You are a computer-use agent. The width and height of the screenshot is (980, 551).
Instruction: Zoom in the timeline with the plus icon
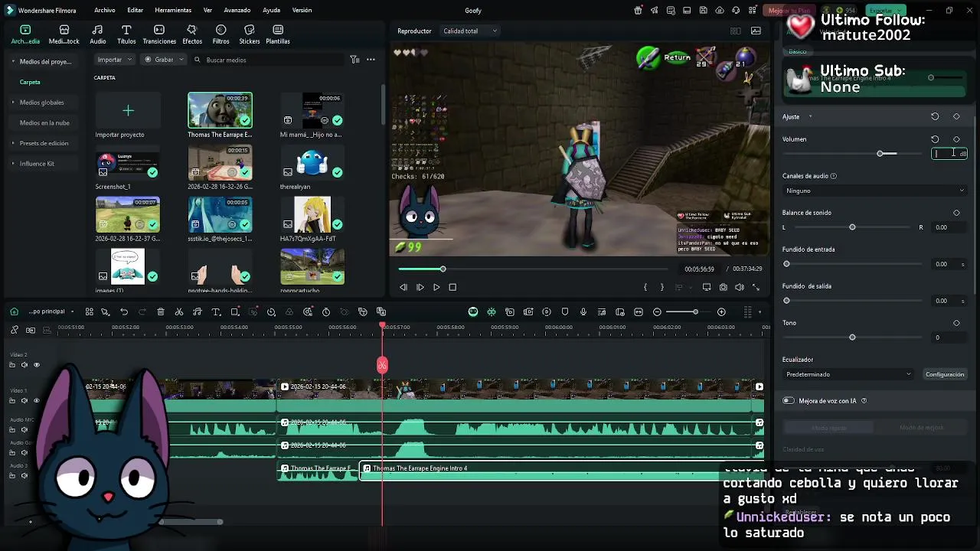(x=721, y=312)
